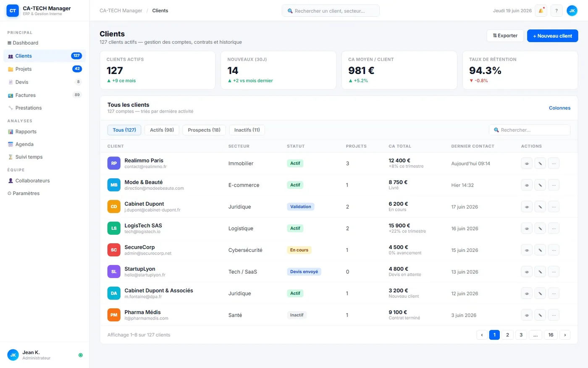
Task: Jump to page 16 in pagination
Action: tap(551, 335)
